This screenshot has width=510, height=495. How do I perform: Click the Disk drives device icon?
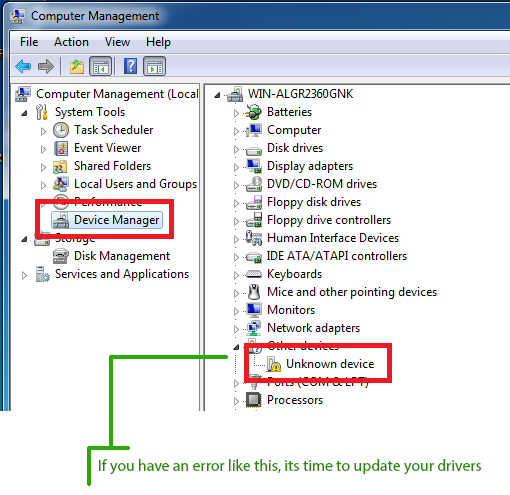pyautogui.click(x=254, y=151)
